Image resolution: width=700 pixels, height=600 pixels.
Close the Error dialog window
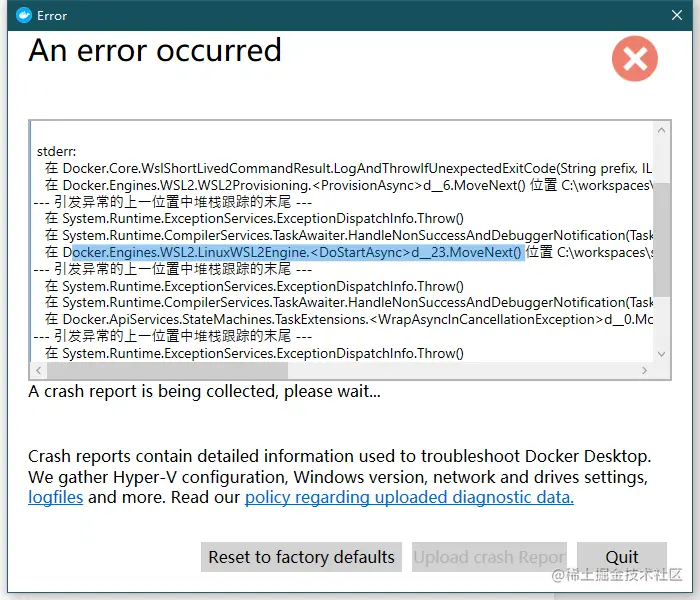click(677, 15)
